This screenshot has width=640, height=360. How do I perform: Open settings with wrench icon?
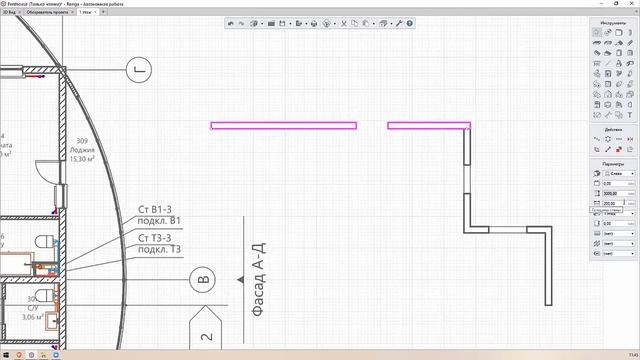coord(399,24)
